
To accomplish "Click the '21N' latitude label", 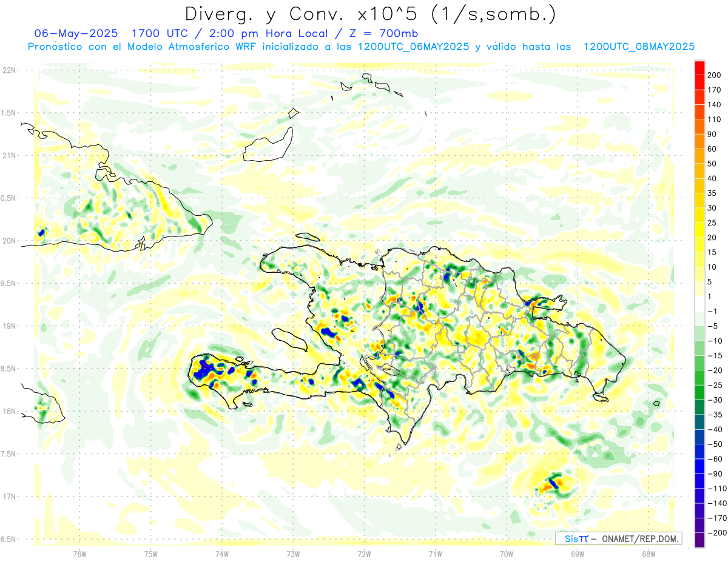I will (x=9, y=155).
